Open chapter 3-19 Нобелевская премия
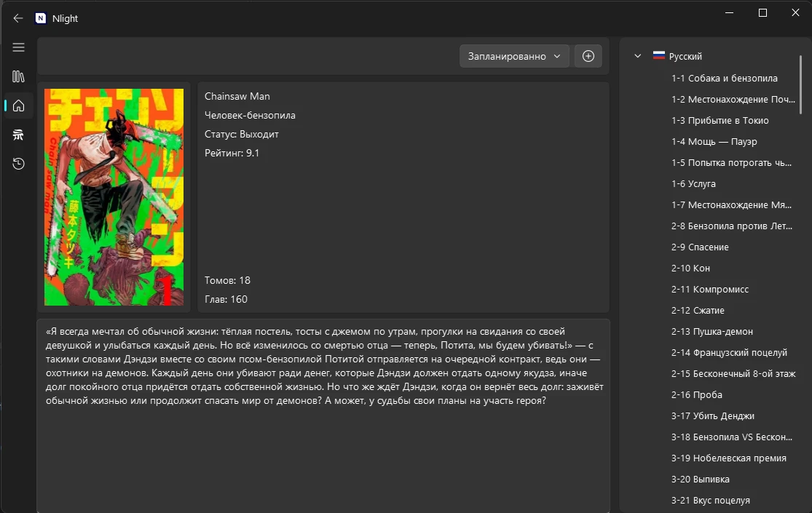 click(729, 458)
